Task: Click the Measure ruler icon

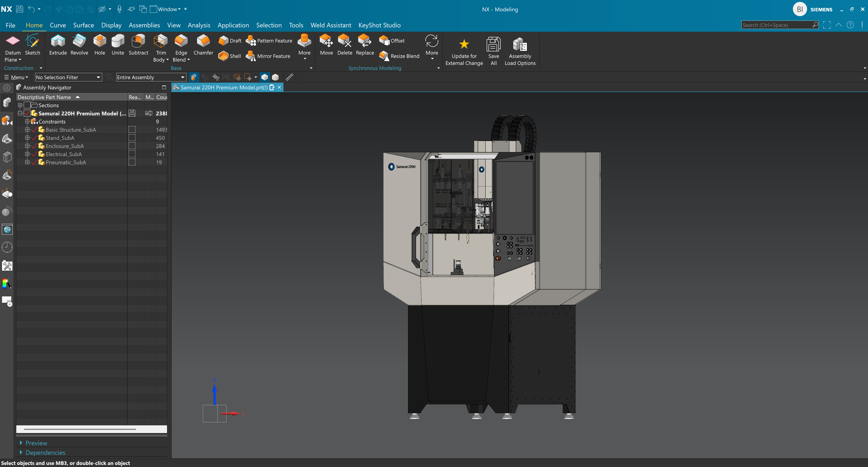Action: click(289, 77)
